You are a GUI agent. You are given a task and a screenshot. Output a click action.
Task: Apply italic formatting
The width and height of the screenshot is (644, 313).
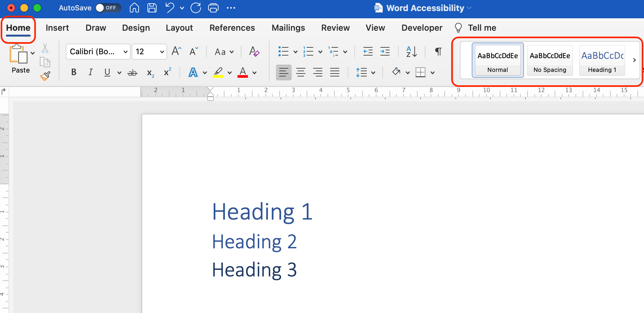coord(90,72)
